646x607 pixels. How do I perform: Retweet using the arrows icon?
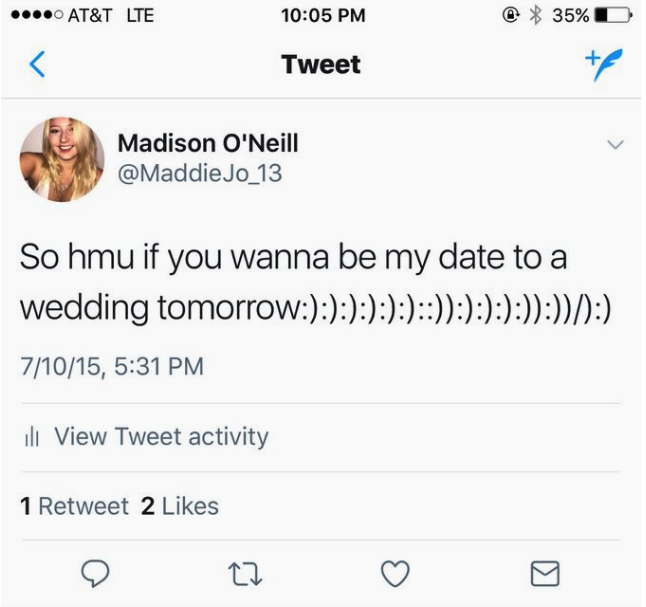pyautogui.click(x=244, y=572)
